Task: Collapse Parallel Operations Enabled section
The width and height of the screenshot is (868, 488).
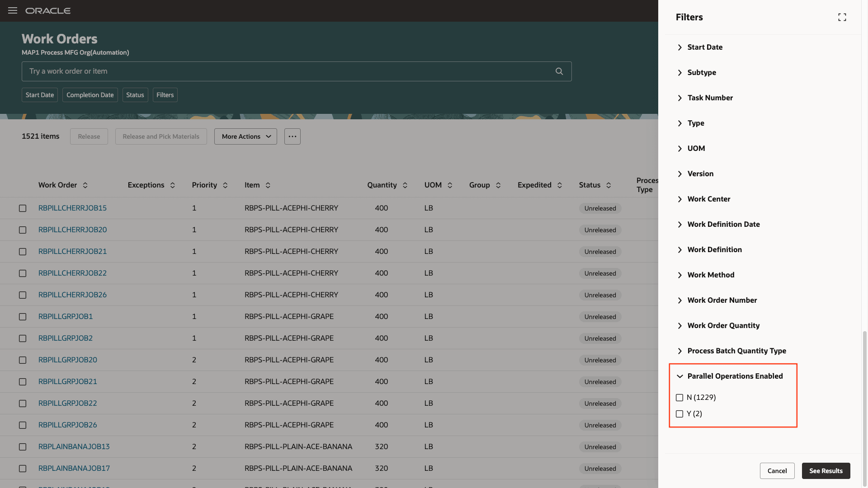Action: pyautogui.click(x=680, y=376)
